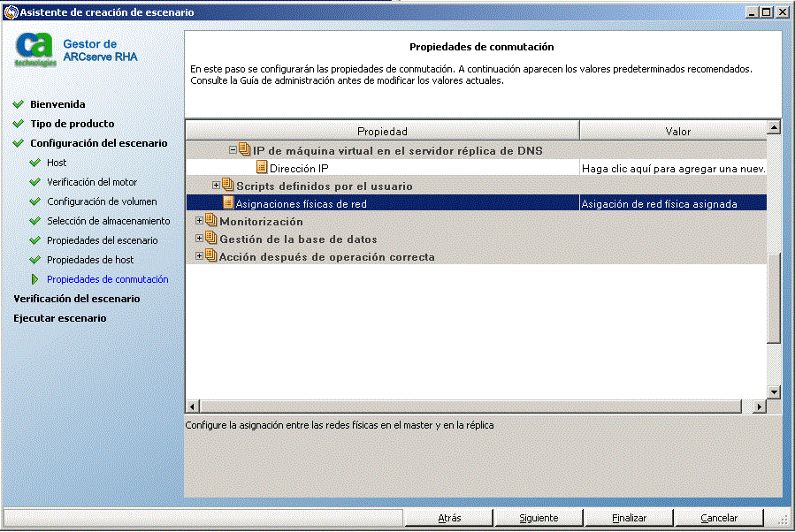Screen dimensions: 795x532
Task: Click the Scripts definidos por el usuario icon
Action: pyautogui.click(x=228, y=186)
